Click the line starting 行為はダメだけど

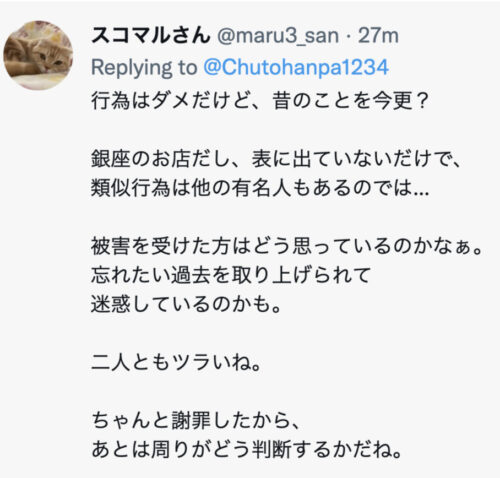click(x=259, y=100)
